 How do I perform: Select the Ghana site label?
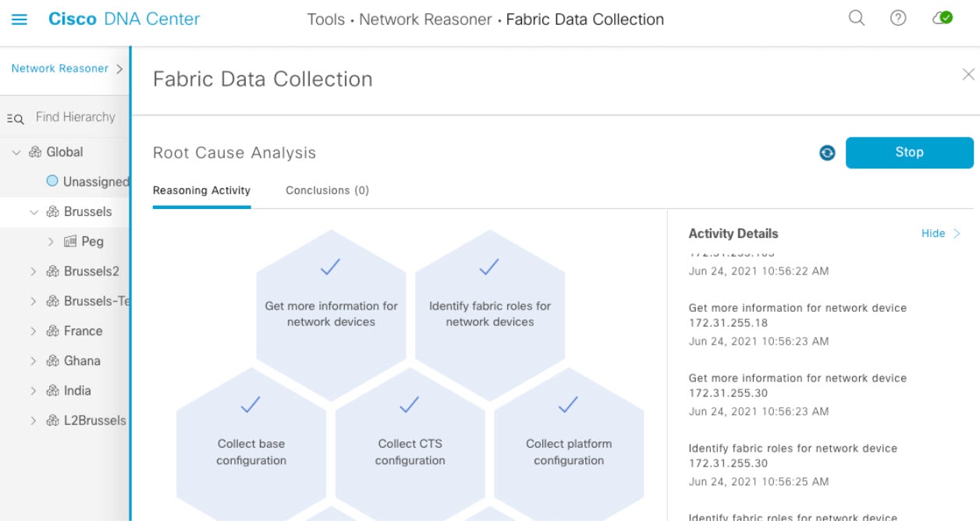tap(82, 360)
